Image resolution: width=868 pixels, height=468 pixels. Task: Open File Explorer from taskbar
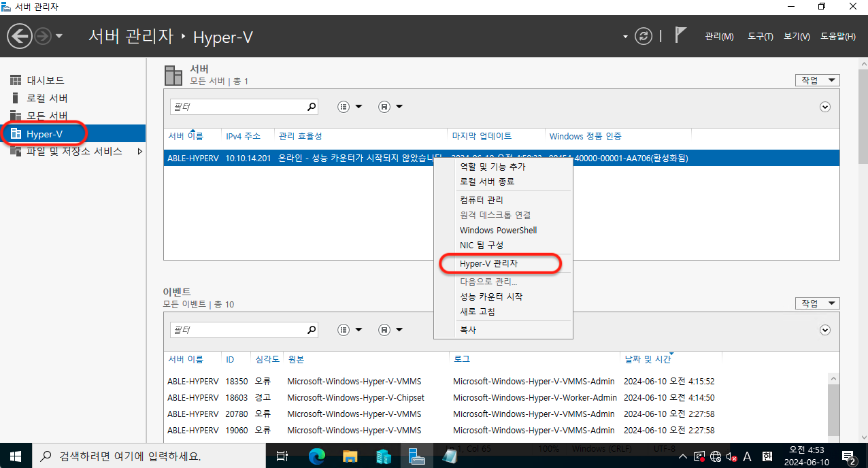(x=350, y=456)
